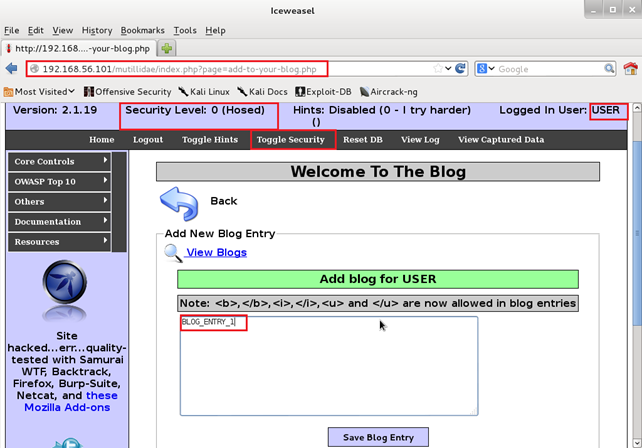The image size is (642, 448).
Task: Click Toggle Security in the nav bar
Action: [290, 140]
